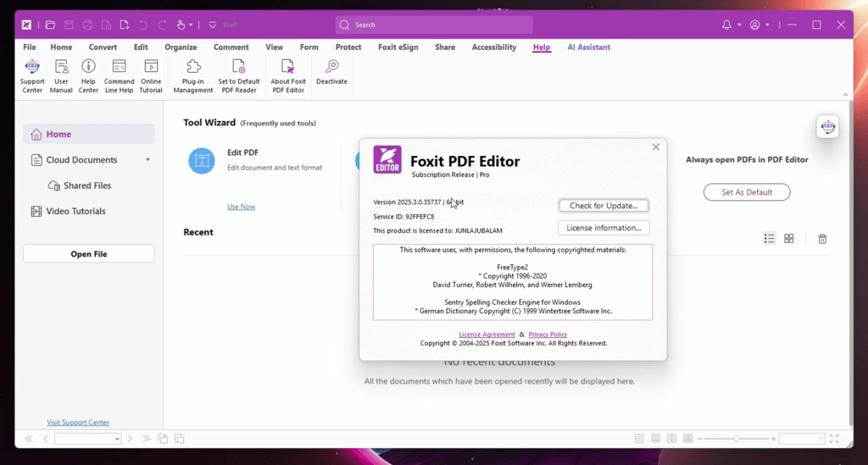Open Command Line Help
The width and height of the screenshot is (868, 465).
[x=119, y=76]
